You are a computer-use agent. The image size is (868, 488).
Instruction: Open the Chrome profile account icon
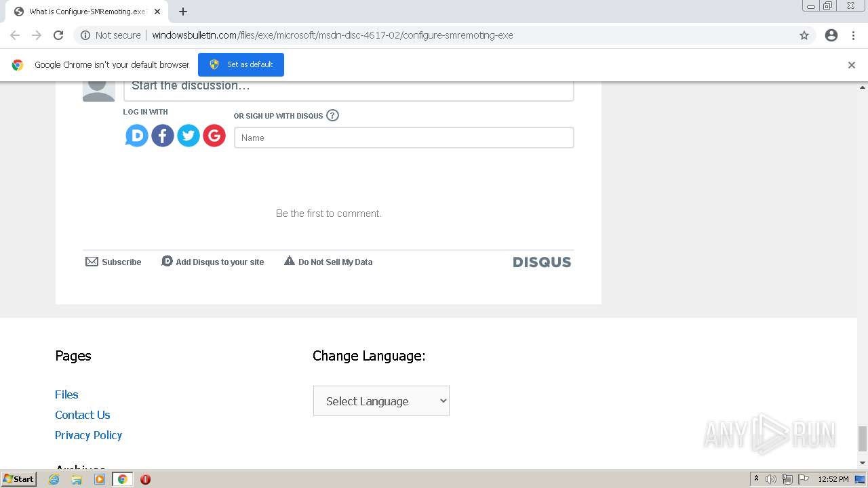click(831, 35)
